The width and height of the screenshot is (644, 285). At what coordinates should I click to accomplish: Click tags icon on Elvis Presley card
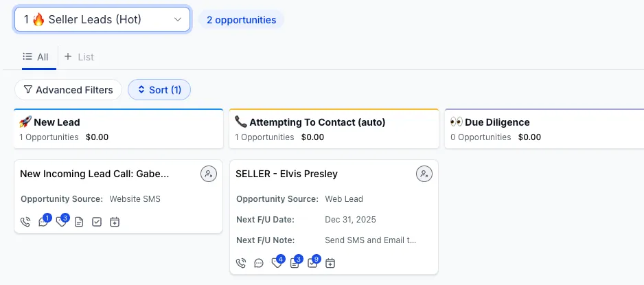point(277,263)
